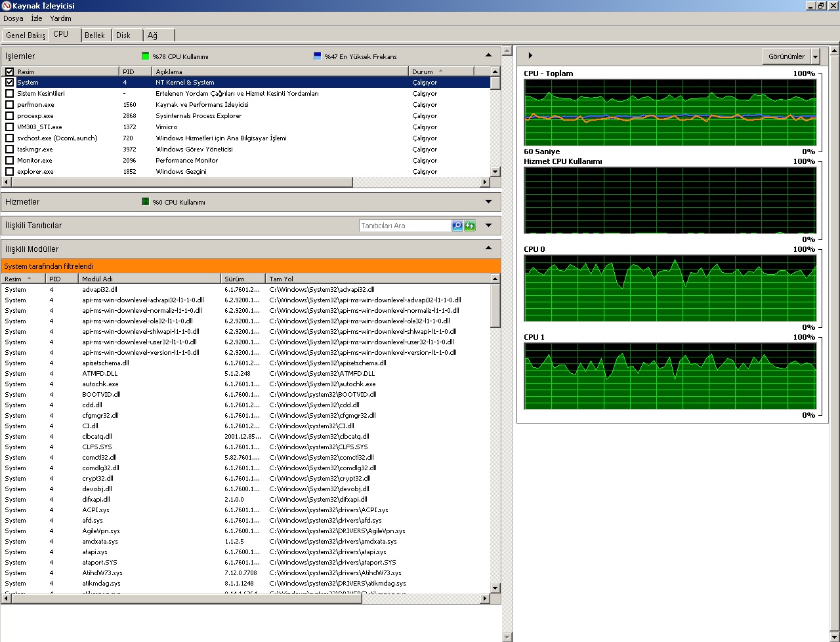The height and width of the screenshot is (642, 840).
Task: Expand the İlişkili Tanıtıcılar section
Action: pos(488,226)
